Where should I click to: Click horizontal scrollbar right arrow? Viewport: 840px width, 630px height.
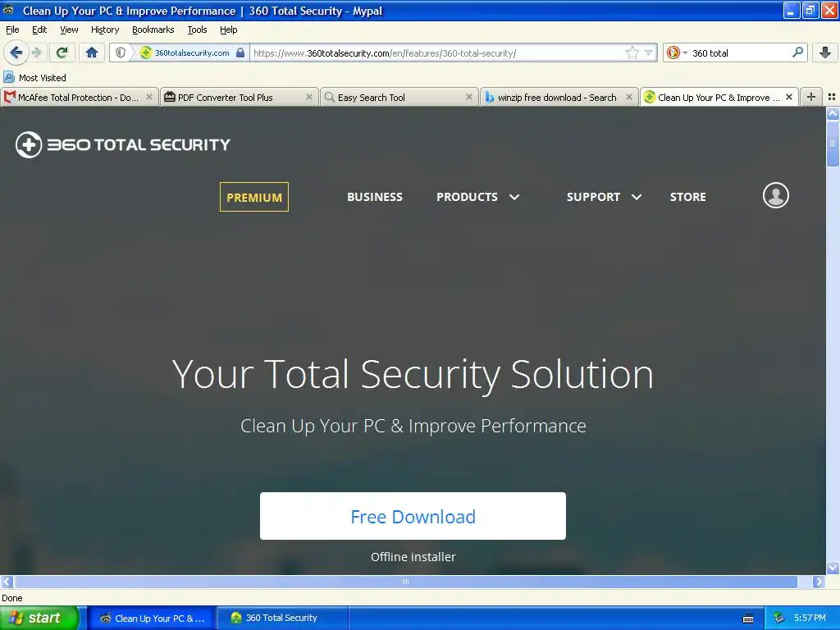click(819, 582)
